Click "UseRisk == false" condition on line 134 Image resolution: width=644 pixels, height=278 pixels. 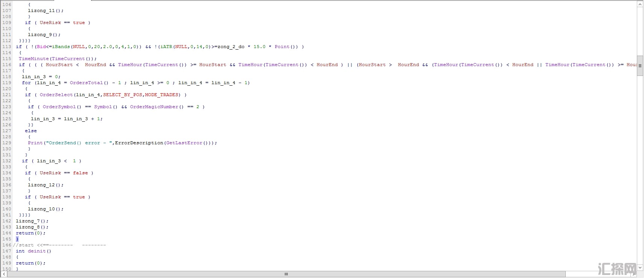[64, 173]
